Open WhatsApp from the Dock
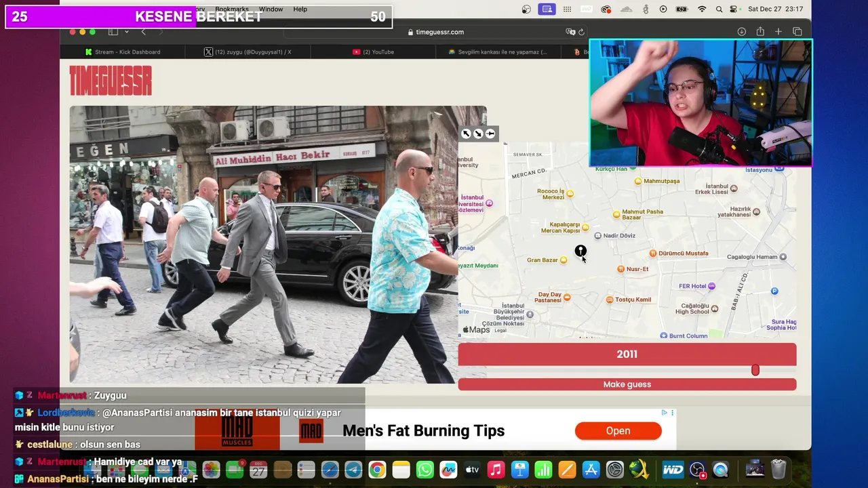 (425, 470)
